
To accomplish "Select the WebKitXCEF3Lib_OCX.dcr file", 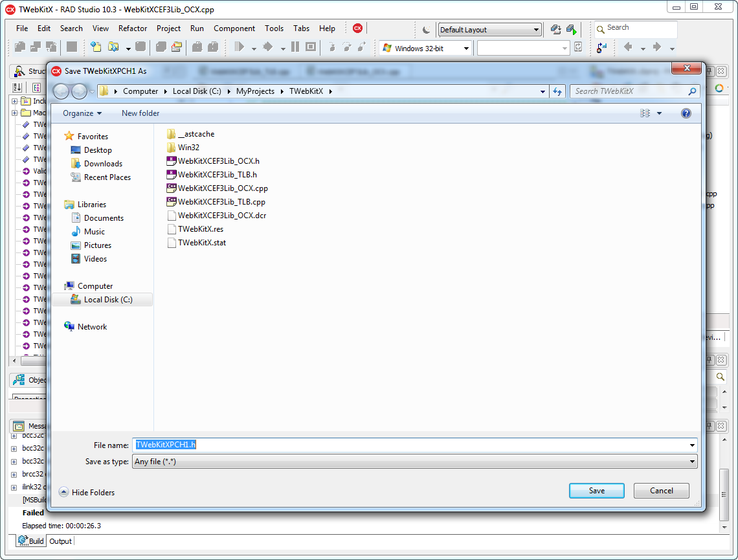I will click(217, 216).
